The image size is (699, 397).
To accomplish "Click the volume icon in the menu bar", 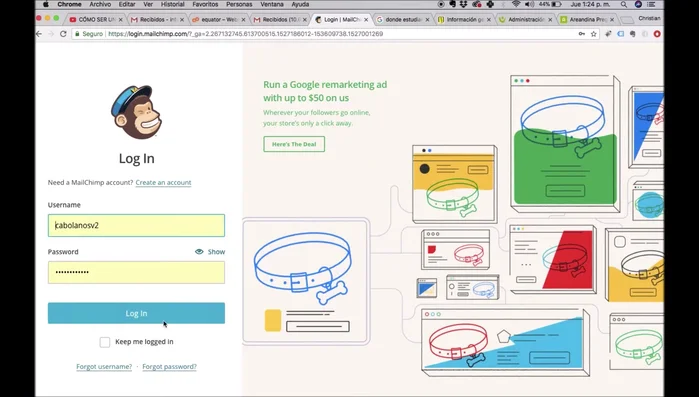I will pyautogui.click(x=529, y=4).
